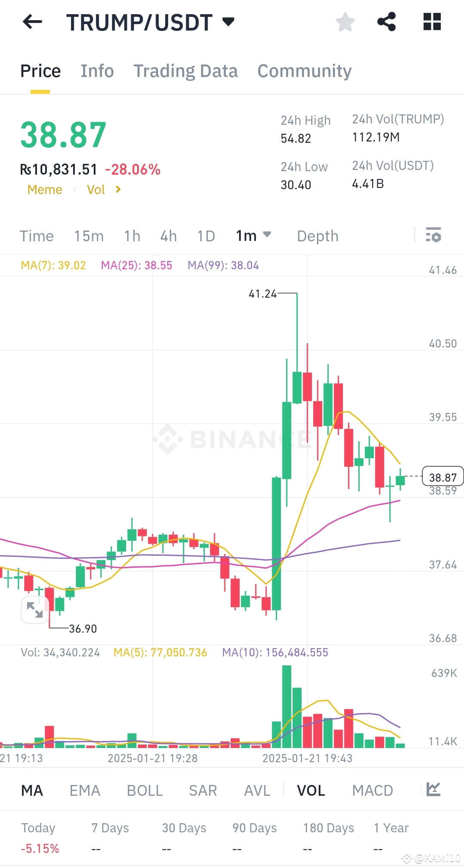Open the four-square grid layout icon

[432, 22]
